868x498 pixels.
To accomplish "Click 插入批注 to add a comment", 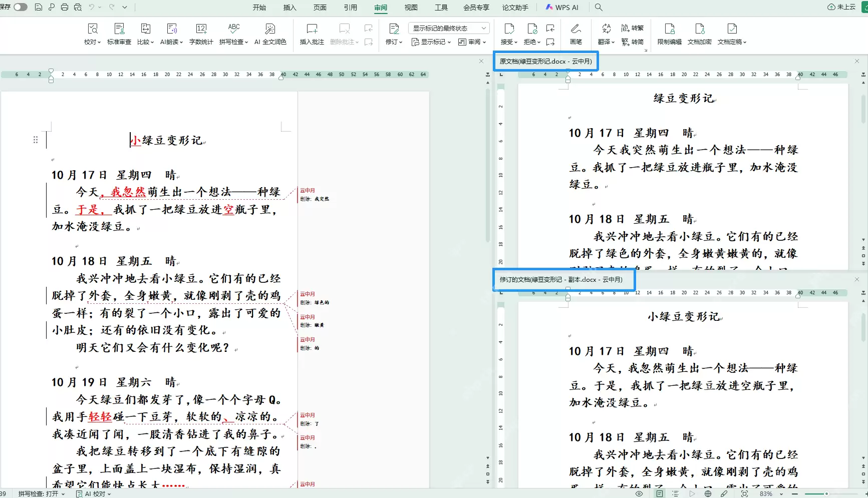I will coord(312,34).
